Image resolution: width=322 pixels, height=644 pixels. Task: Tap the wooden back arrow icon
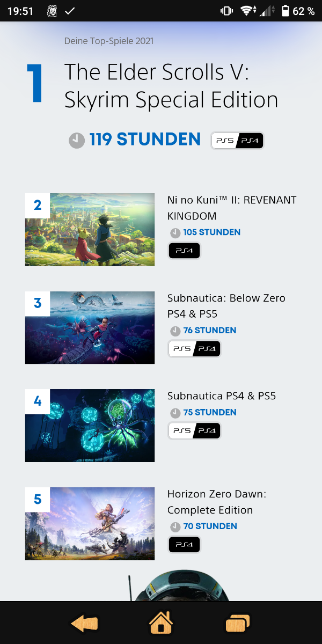click(84, 624)
